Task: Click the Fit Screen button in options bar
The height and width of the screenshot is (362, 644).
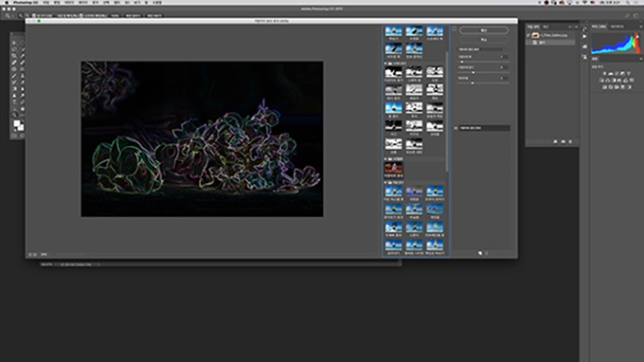Action: coord(134,15)
